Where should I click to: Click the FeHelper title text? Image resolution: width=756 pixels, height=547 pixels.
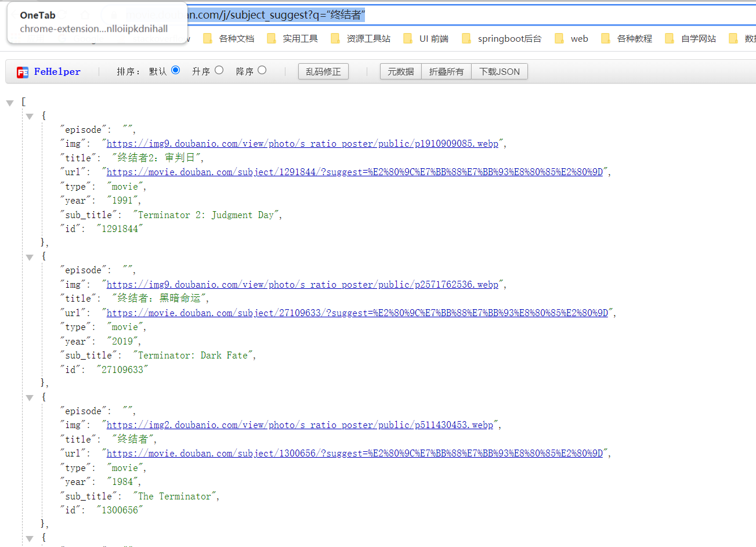pyautogui.click(x=57, y=72)
